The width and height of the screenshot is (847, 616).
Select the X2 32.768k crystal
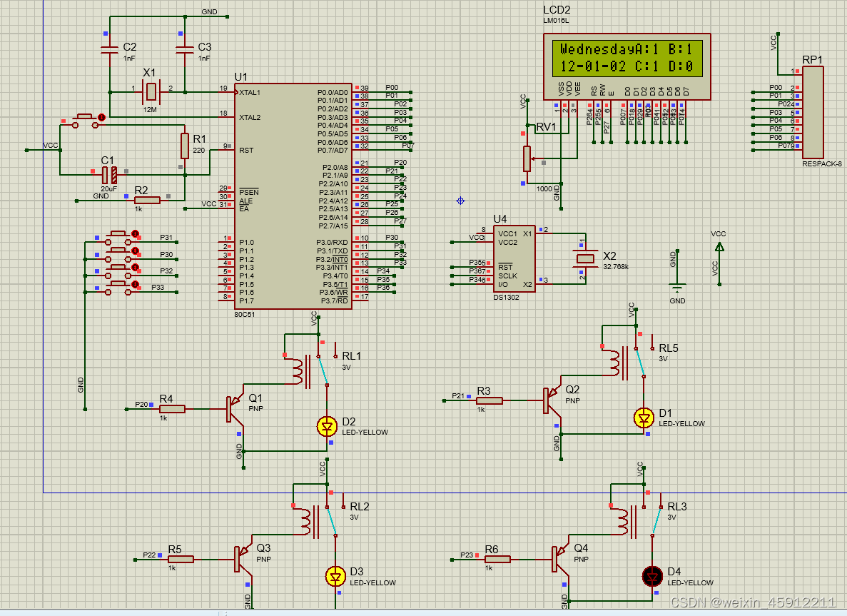(x=586, y=259)
